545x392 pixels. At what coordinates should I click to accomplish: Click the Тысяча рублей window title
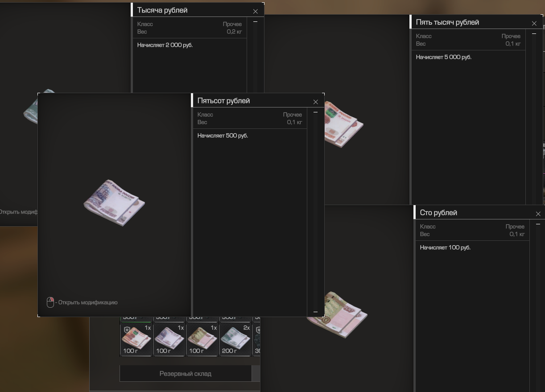coord(162,10)
